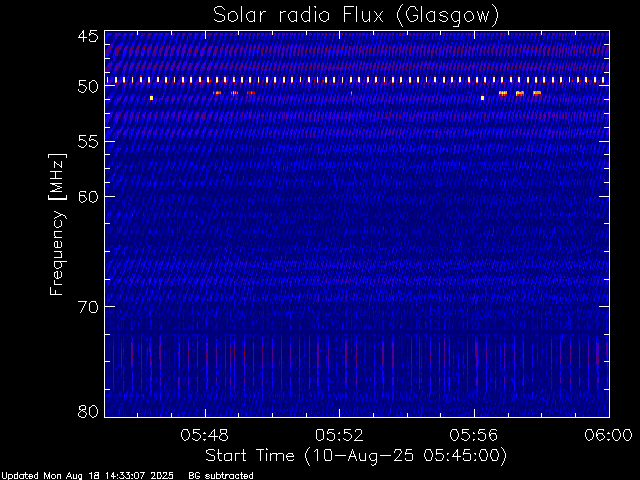Click the 06:00 time axis label
This screenshot has width=640, height=480.
click(609, 435)
